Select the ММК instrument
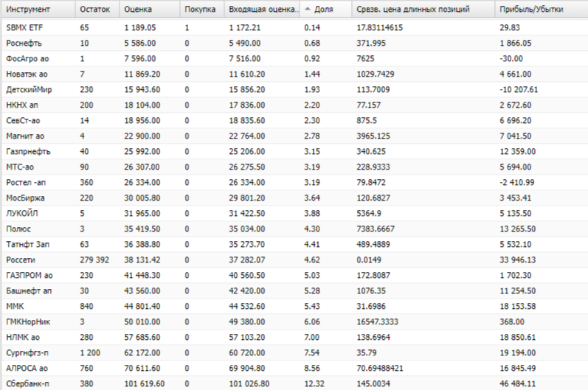 tap(15, 307)
